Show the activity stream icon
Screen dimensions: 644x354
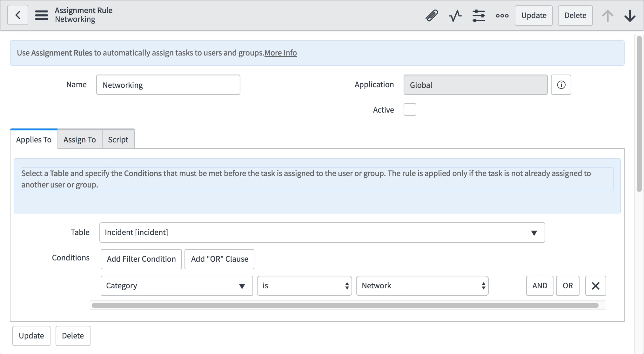click(455, 15)
